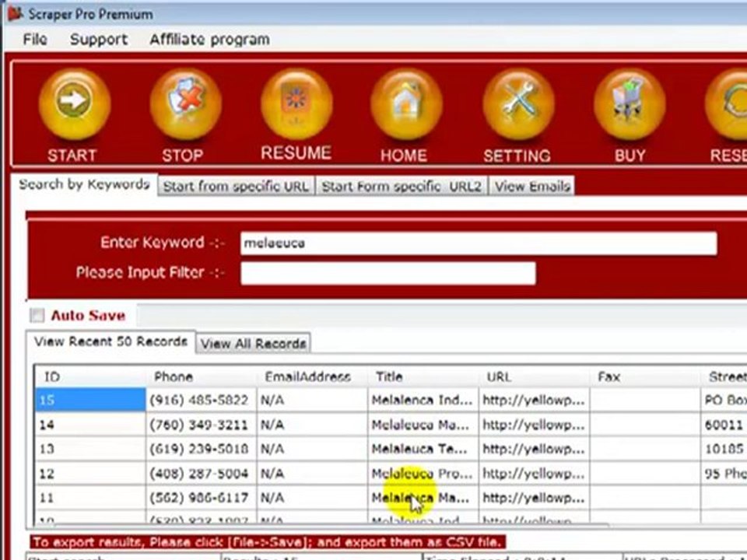This screenshot has width=747, height=560.
Task: Switch to Search by Keywords tab
Action: click(84, 184)
